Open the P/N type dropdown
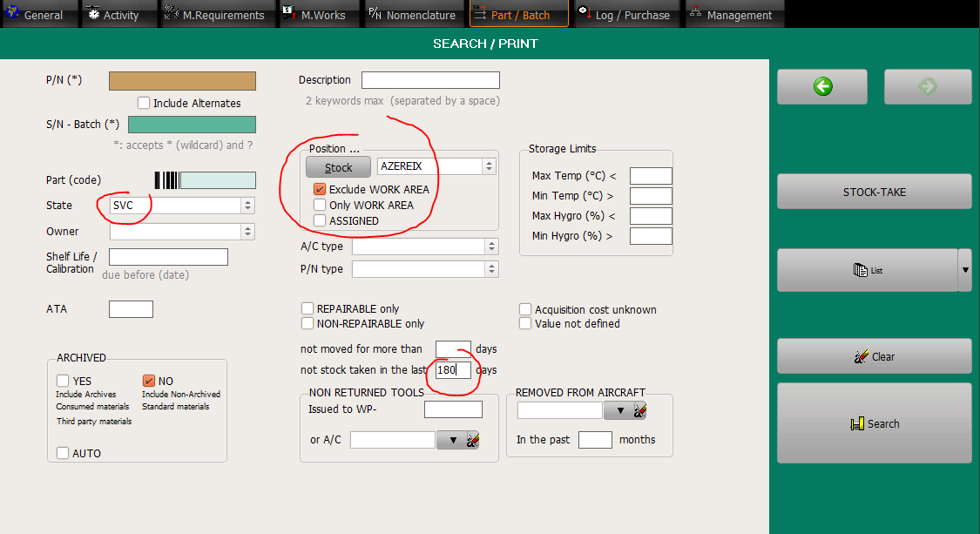This screenshot has width=980, height=534. 491,269
